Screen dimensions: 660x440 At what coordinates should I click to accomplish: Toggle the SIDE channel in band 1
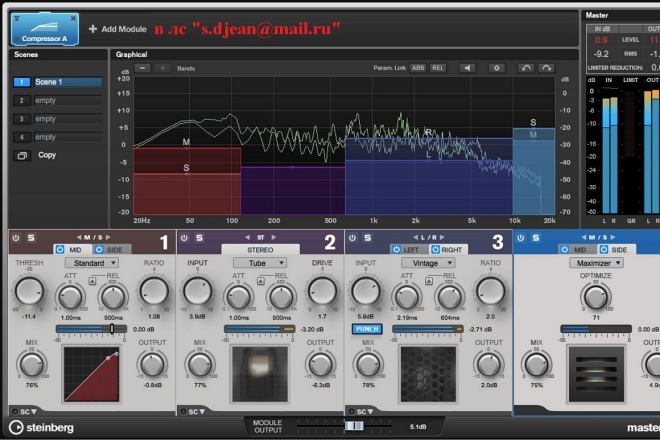tap(99, 250)
